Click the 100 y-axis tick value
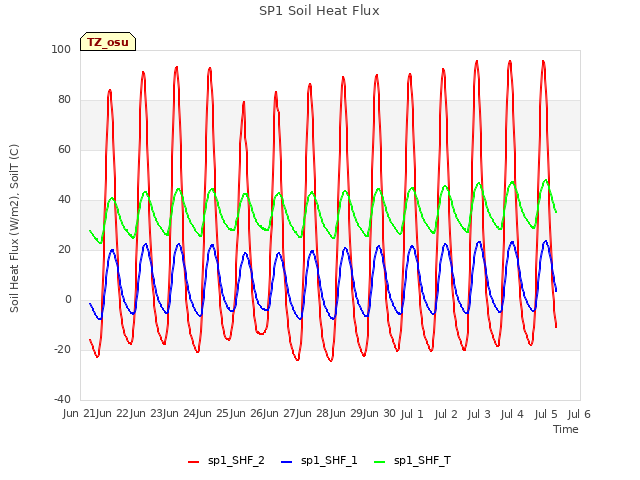Screen dimensions: 640x480 click(61, 49)
